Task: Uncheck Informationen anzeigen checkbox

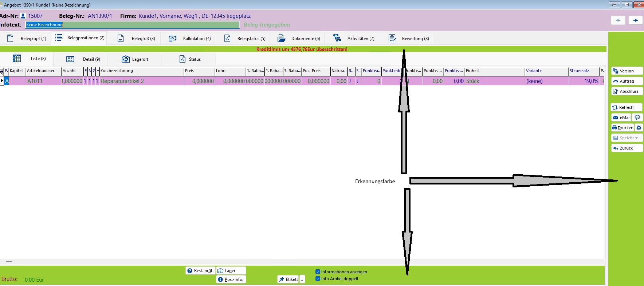Action: pyautogui.click(x=318, y=272)
